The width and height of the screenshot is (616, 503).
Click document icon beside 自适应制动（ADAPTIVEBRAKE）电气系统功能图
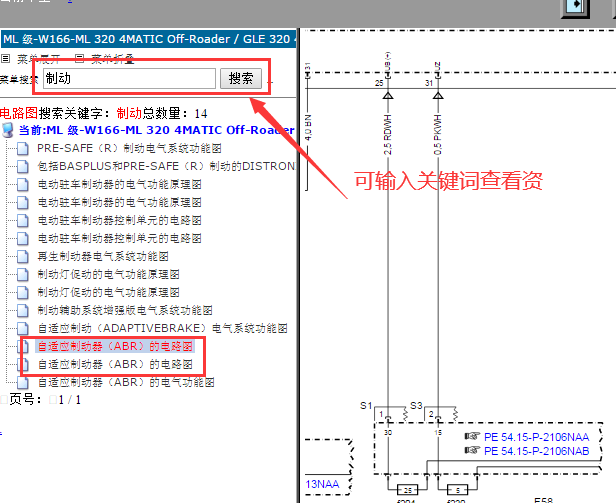[23, 329]
